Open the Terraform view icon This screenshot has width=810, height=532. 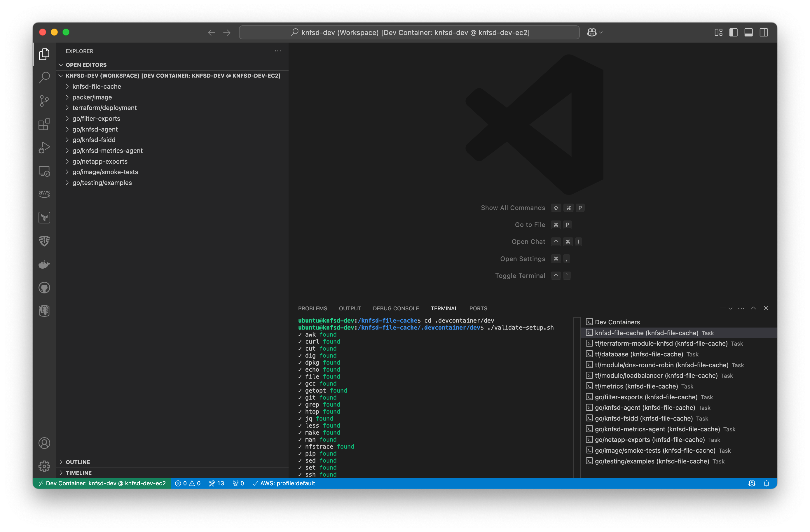[44, 218]
